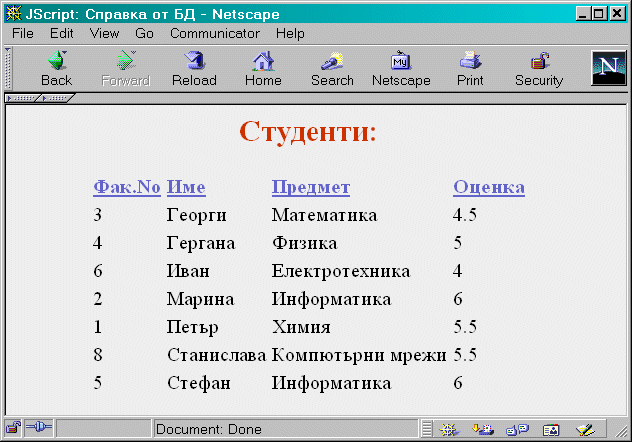Open Navigator from the component bar
Image resolution: width=632 pixels, height=442 pixels.
click(449, 430)
